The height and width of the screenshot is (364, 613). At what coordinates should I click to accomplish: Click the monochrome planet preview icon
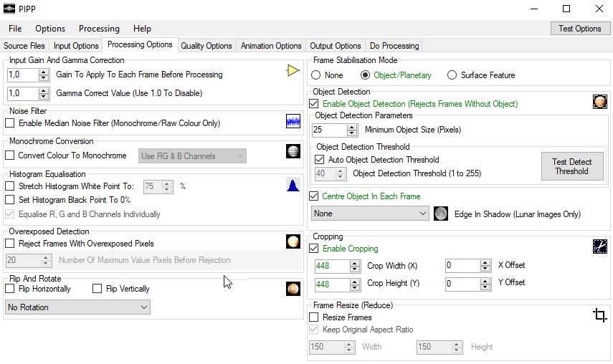tap(293, 151)
